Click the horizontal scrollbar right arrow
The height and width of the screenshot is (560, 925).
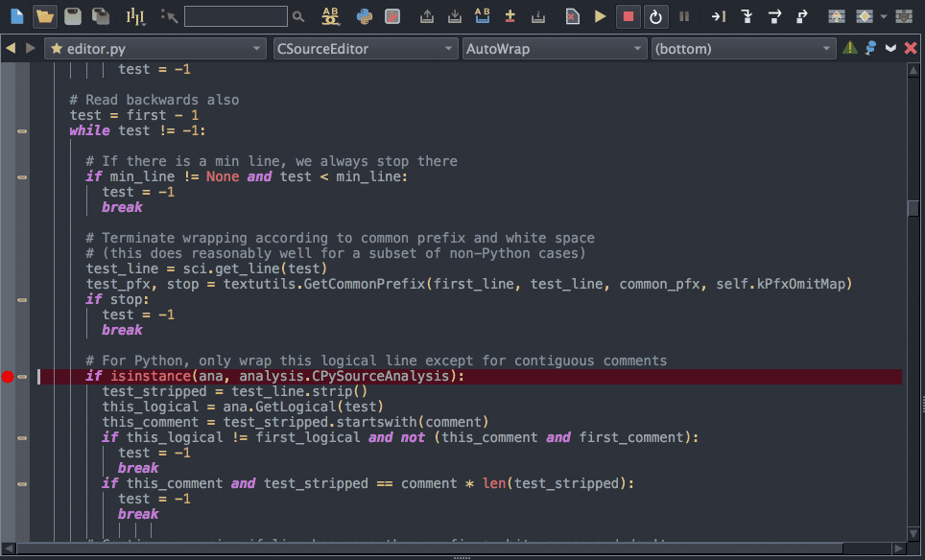click(899, 548)
